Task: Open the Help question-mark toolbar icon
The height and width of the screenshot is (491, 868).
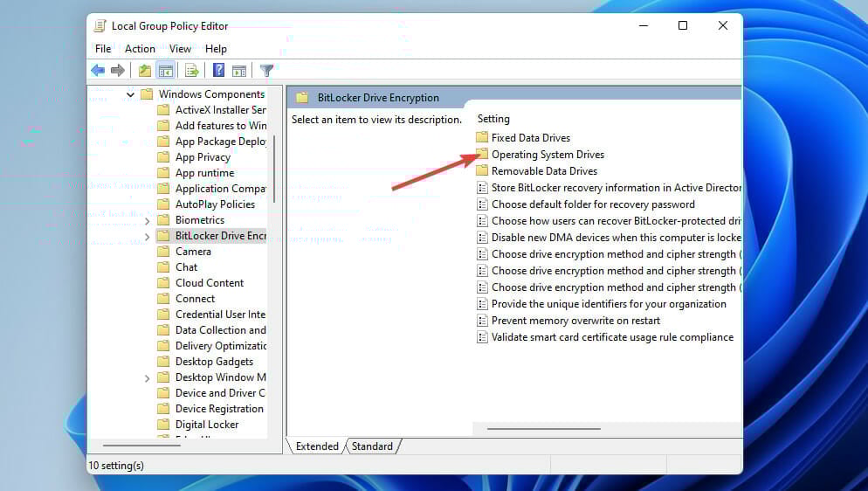Action: [218, 70]
